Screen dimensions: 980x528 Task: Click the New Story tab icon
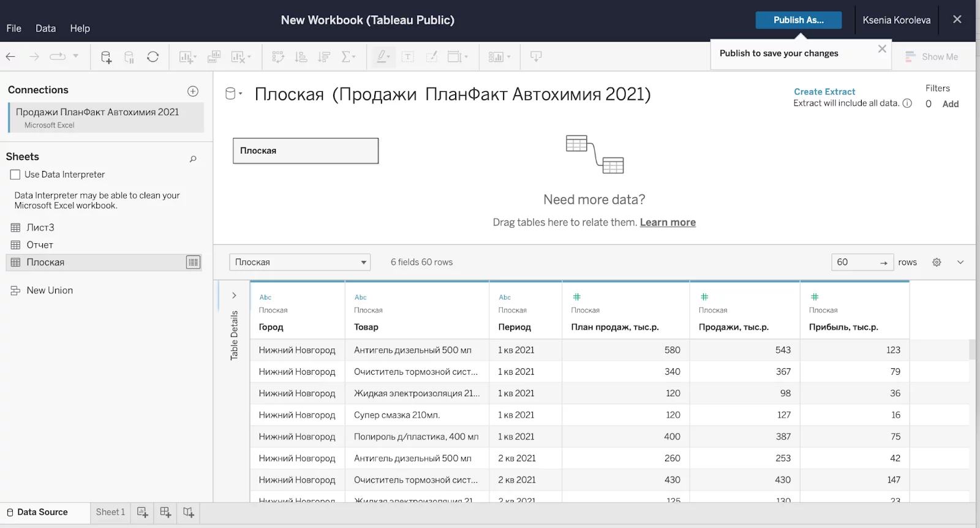click(189, 513)
